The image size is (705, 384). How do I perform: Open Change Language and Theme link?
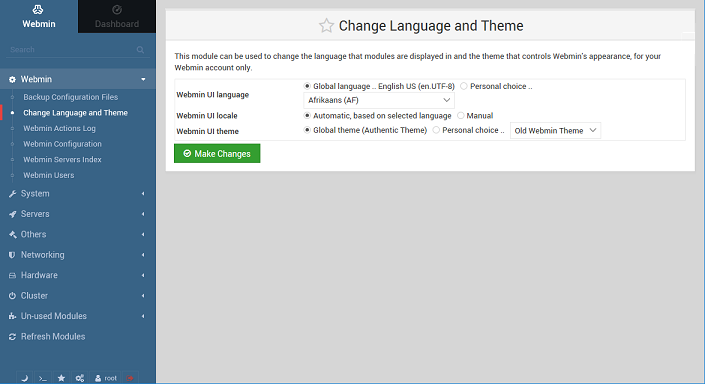point(76,113)
